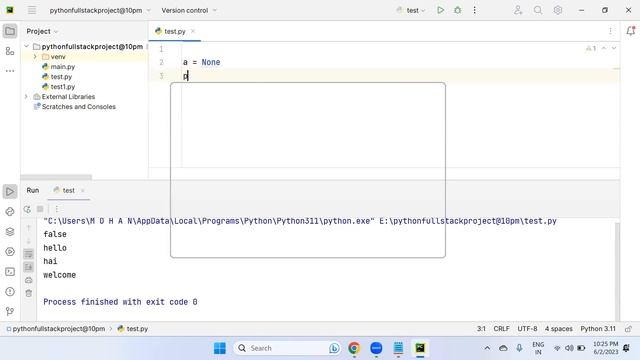The width and height of the screenshot is (640, 360).
Task: Open the Project tool window icon
Action: pos(10,31)
